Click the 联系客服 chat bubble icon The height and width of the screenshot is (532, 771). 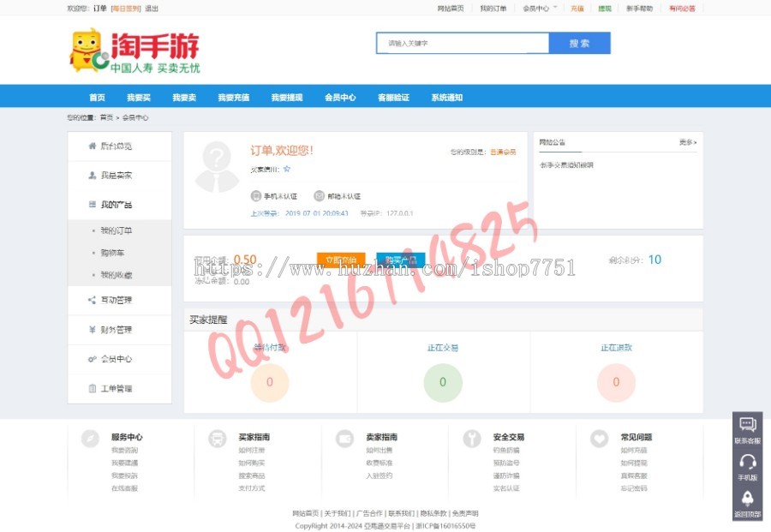748,424
